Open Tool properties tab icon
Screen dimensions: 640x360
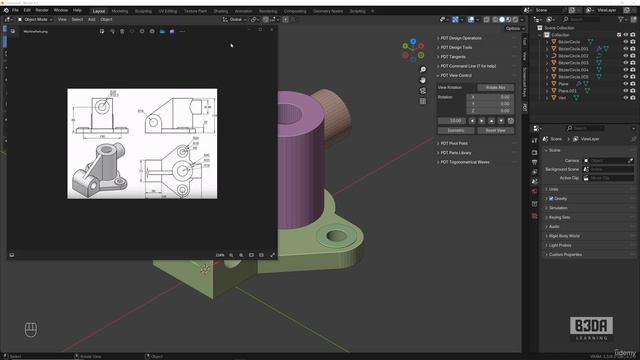pyautogui.click(x=535, y=140)
